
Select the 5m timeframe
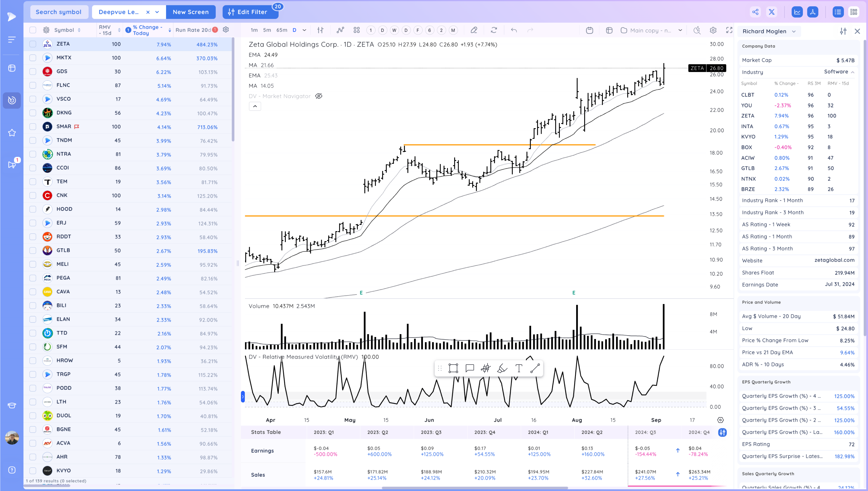267,30
